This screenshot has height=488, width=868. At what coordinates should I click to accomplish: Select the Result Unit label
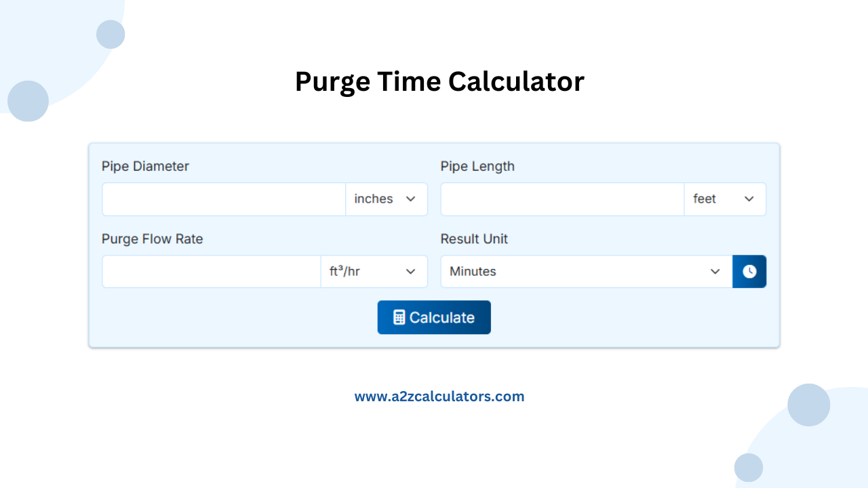coord(474,239)
